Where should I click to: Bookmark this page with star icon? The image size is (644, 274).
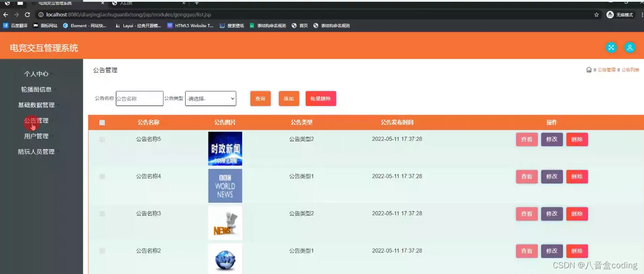(x=597, y=15)
